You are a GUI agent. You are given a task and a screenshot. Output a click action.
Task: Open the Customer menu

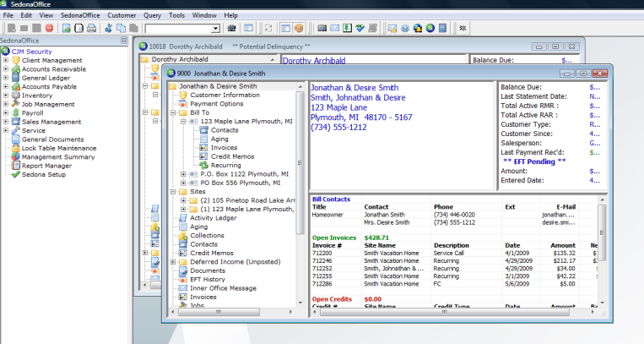pos(122,15)
